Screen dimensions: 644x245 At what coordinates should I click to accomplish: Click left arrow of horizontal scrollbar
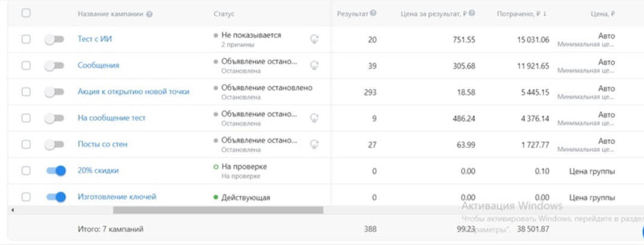pos(12,210)
